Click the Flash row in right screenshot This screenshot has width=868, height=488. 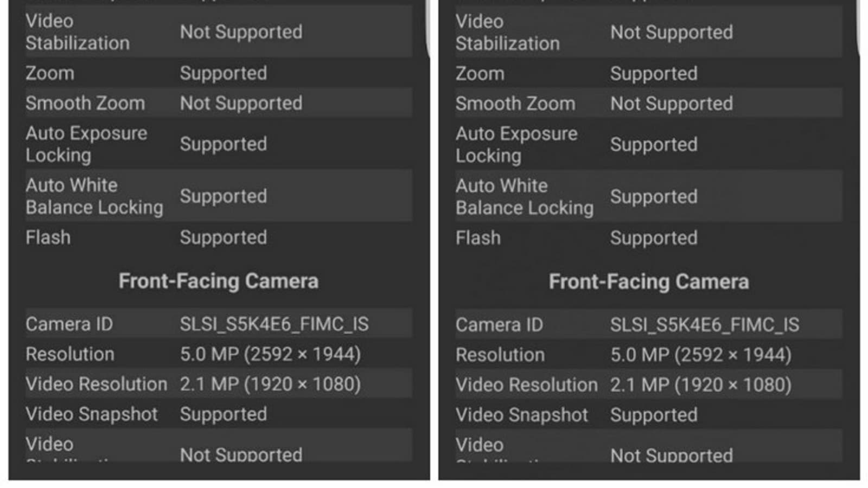(648, 238)
